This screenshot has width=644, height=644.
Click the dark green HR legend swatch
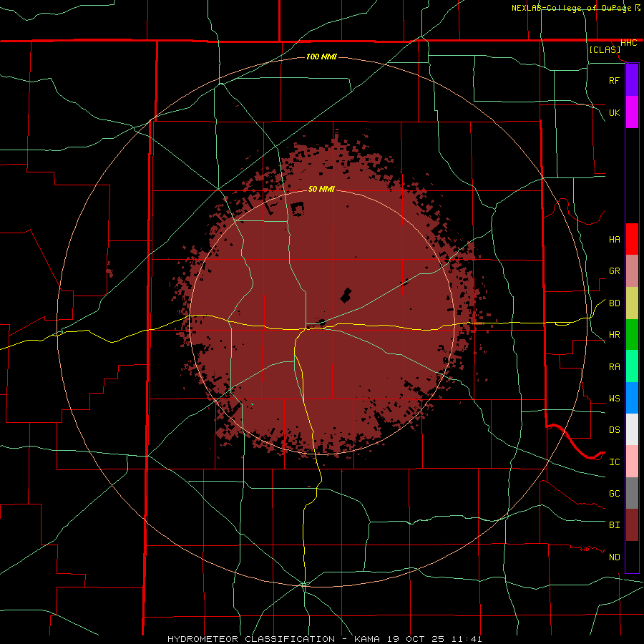tap(632, 335)
